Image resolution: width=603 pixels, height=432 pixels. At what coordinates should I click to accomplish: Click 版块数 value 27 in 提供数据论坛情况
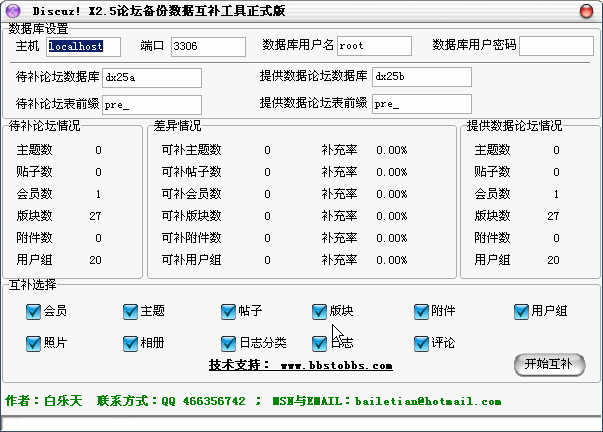pyautogui.click(x=553, y=216)
